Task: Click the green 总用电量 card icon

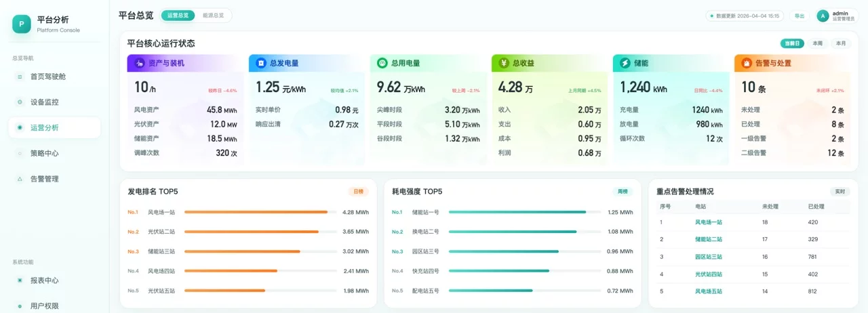Action: (x=382, y=63)
